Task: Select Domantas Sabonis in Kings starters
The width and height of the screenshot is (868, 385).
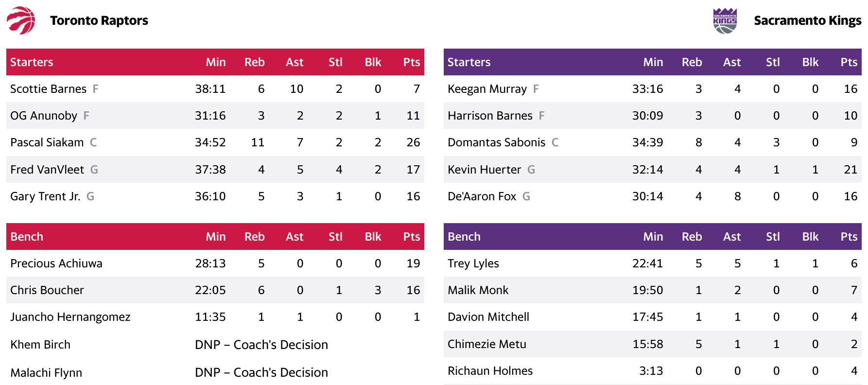Action: click(496, 142)
